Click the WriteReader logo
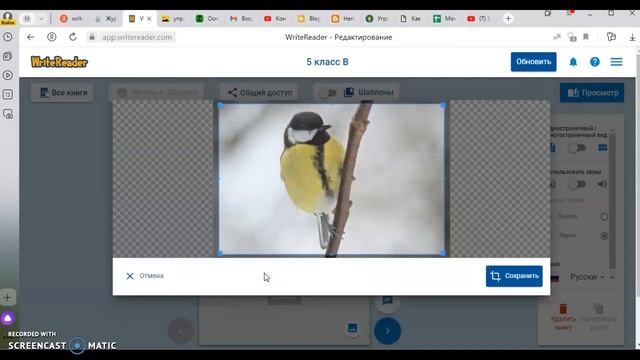This screenshot has height=360, width=640. click(60, 62)
